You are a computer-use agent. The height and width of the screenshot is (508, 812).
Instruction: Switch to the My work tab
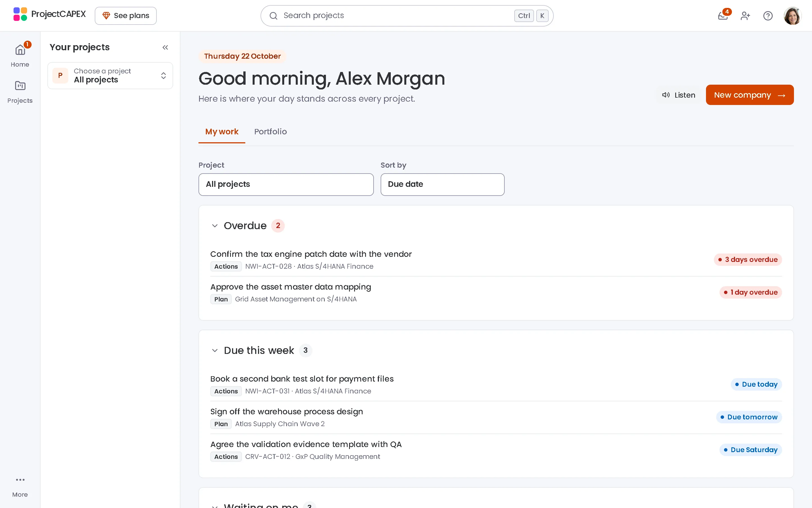click(x=222, y=132)
